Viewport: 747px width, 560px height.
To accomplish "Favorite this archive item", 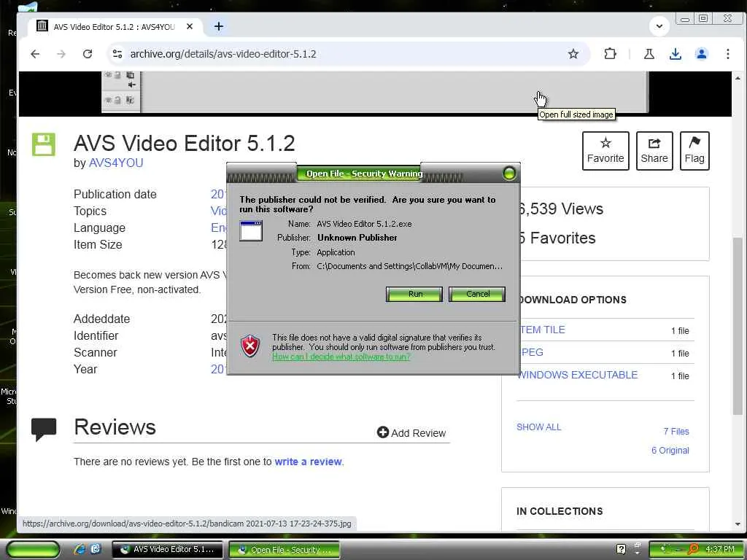I will [x=605, y=150].
